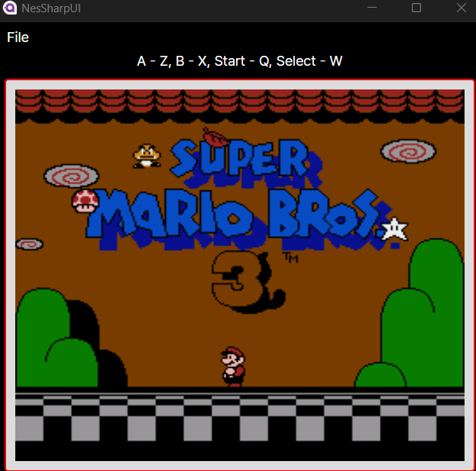The image size is (476, 471).
Task: Click the red mushroom sprite
Action: click(x=86, y=201)
